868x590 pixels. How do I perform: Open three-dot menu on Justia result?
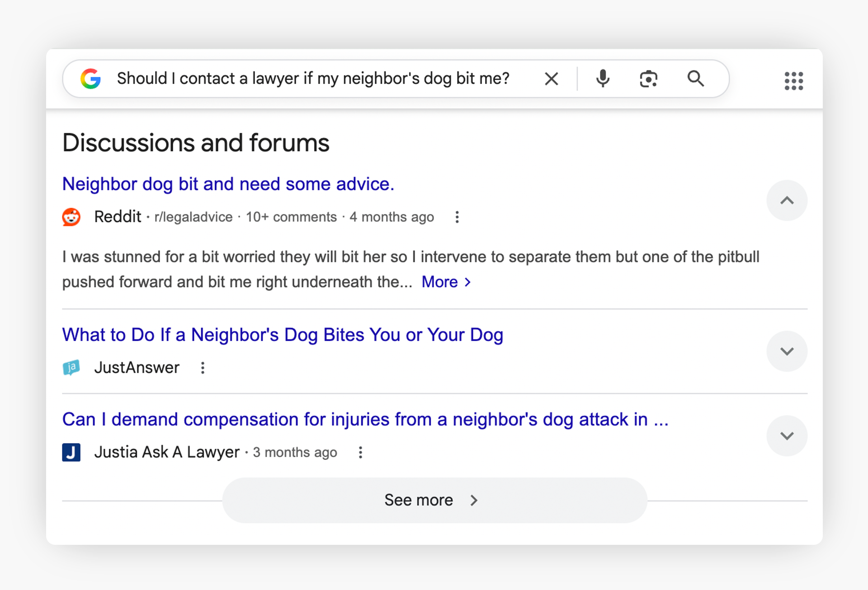(360, 452)
